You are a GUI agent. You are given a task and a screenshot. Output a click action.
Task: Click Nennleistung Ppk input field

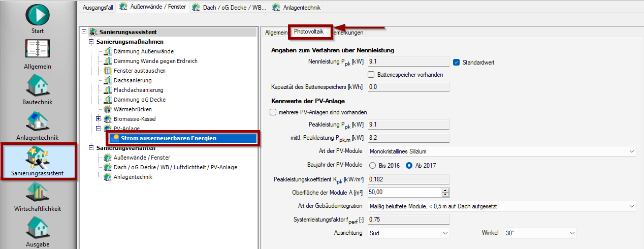click(x=408, y=62)
